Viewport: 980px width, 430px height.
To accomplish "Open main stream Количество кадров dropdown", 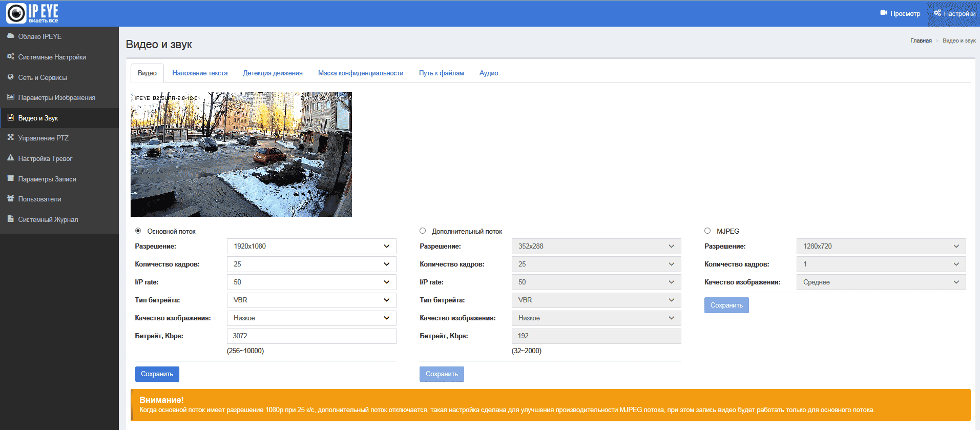I will (311, 264).
